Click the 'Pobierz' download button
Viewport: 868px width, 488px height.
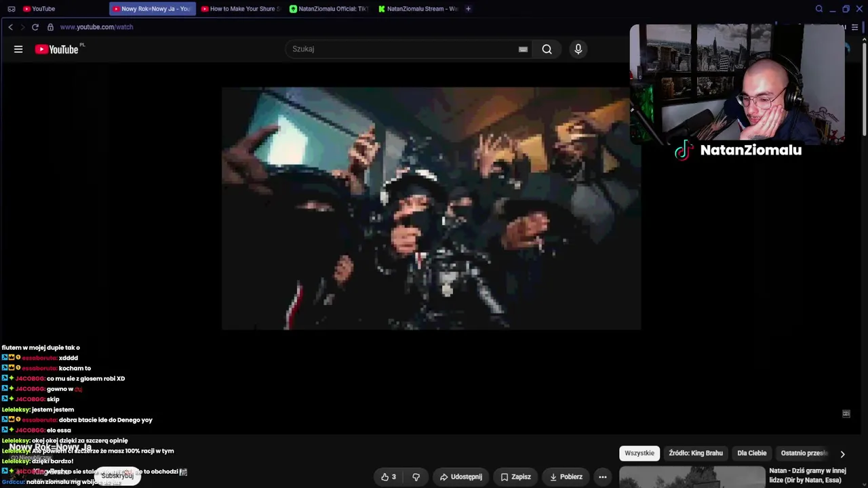(x=566, y=476)
